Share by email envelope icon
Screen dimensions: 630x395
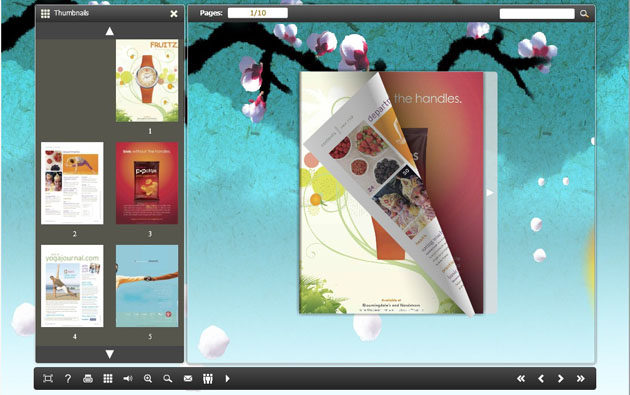[x=188, y=379]
